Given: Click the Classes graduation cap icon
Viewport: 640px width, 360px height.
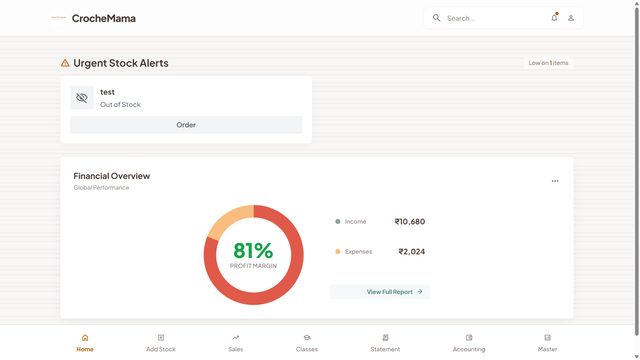Looking at the screenshot, I should pyautogui.click(x=307, y=338).
